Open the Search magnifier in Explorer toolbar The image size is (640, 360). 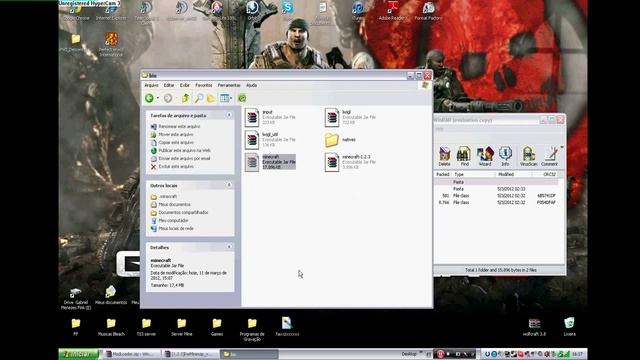(199, 98)
